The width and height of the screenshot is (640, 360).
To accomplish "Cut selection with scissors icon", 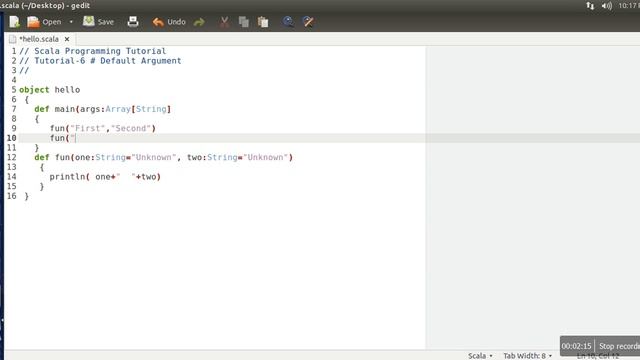I will [x=224, y=22].
